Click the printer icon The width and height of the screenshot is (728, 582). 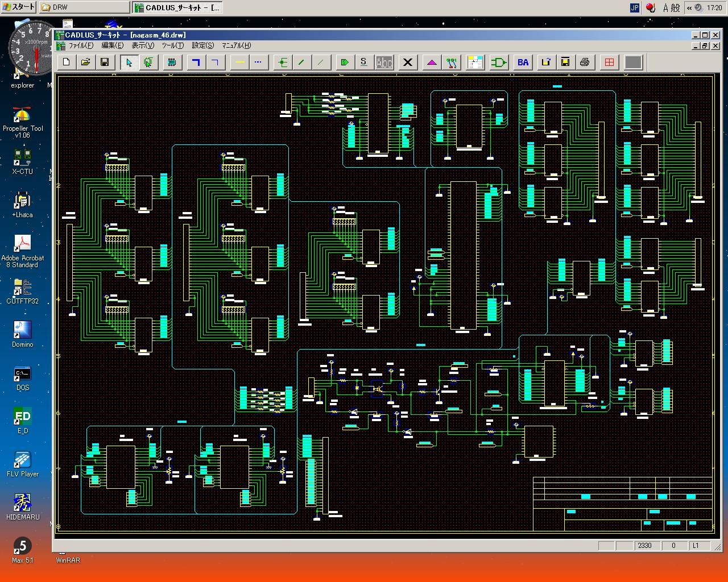click(585, 63)
